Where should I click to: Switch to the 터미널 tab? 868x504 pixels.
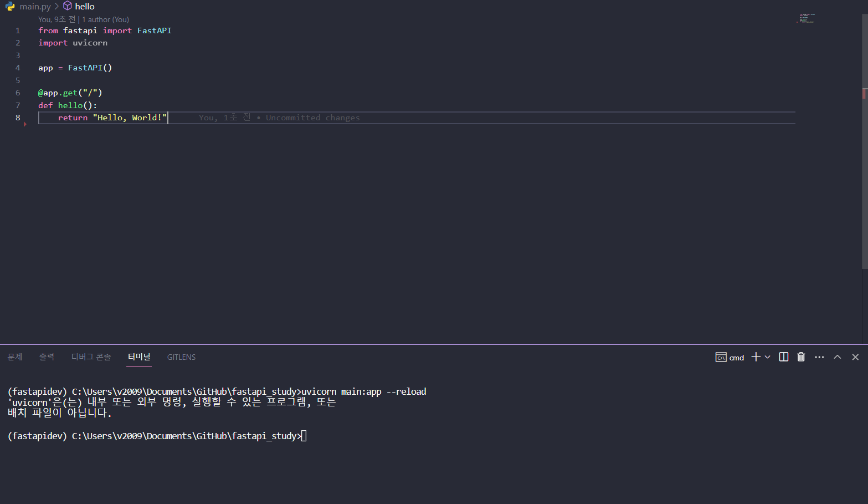tap(138, 357)
